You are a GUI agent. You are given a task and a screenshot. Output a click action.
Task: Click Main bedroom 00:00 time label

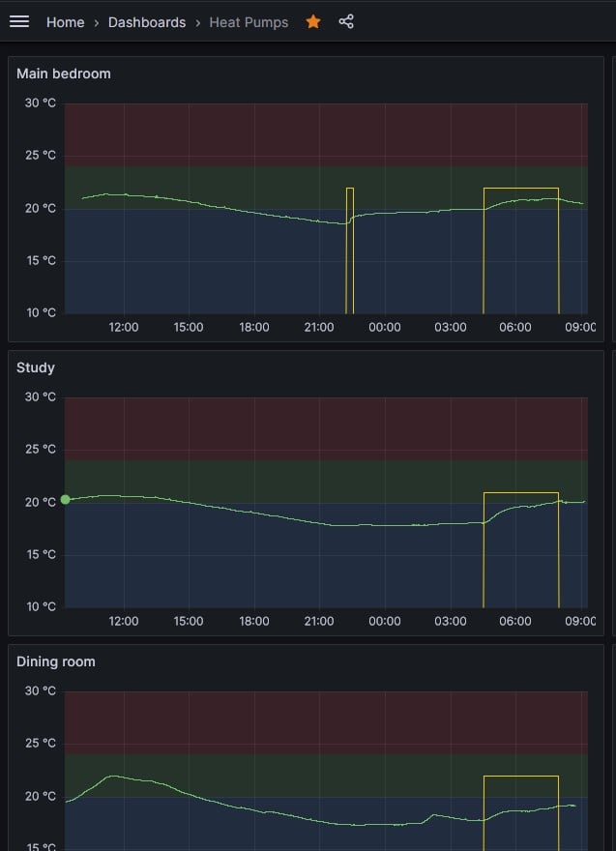point(385,327)
